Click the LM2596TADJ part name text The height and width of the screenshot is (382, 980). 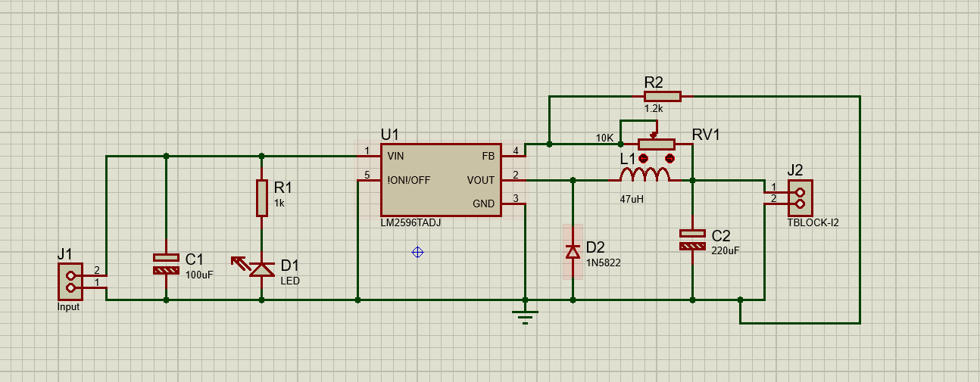pos(410,225)
